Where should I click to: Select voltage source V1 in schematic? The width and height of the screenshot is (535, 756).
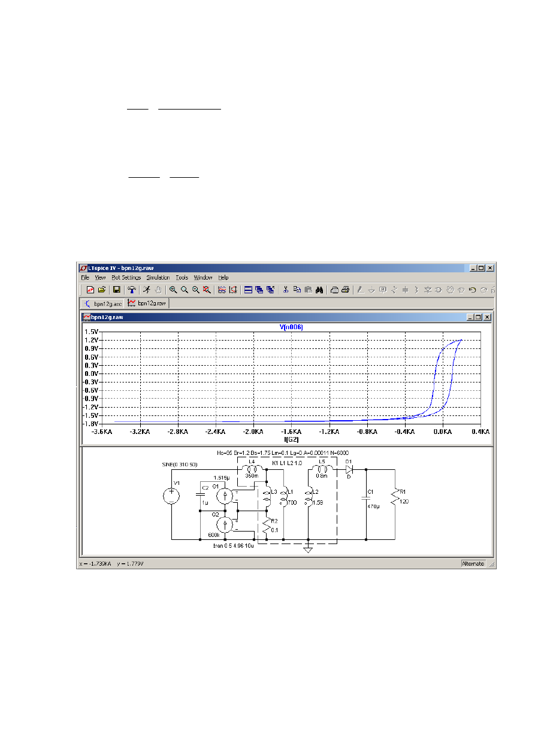(172, 496)
